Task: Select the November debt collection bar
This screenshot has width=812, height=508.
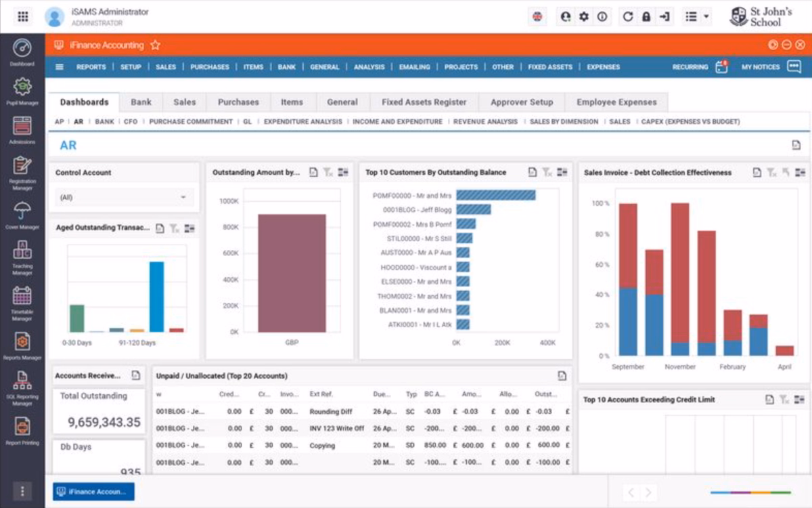Action: [x=679, y=279]
